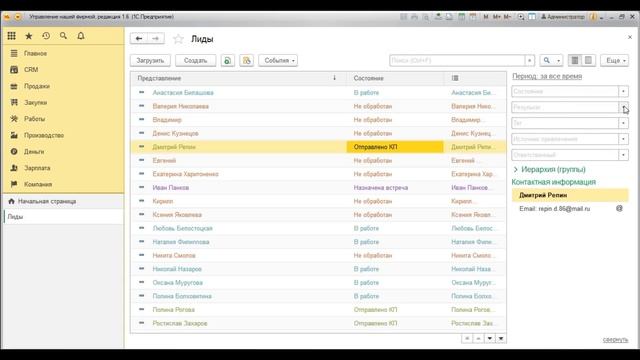Open the sections menu grid icon

[x=11, y=36]
